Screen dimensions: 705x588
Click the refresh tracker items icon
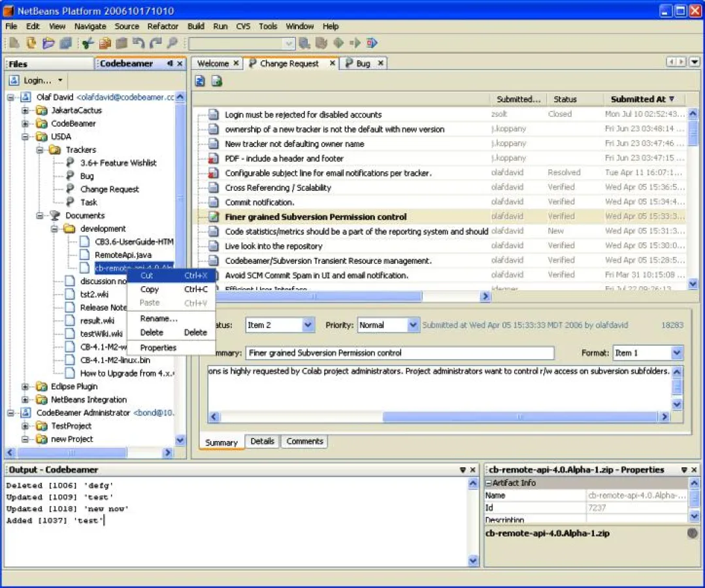coord(199,81)
